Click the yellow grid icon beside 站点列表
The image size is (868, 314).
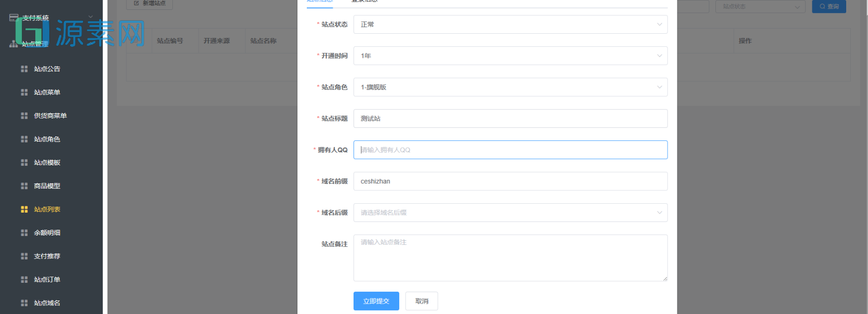[24, 209]
